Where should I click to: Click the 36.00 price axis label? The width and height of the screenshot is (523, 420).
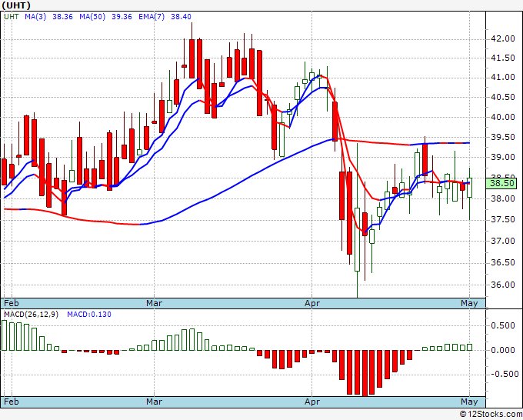(x=503, y=285)
